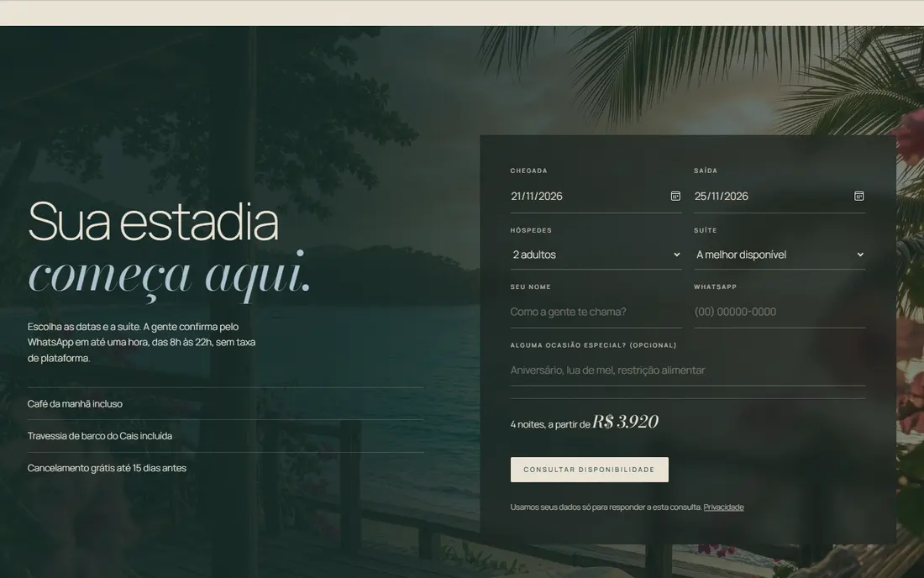Screen dimensions: 924x578
Task: Click the '4 noites, a partir de' text
Action: click(550, 424)
